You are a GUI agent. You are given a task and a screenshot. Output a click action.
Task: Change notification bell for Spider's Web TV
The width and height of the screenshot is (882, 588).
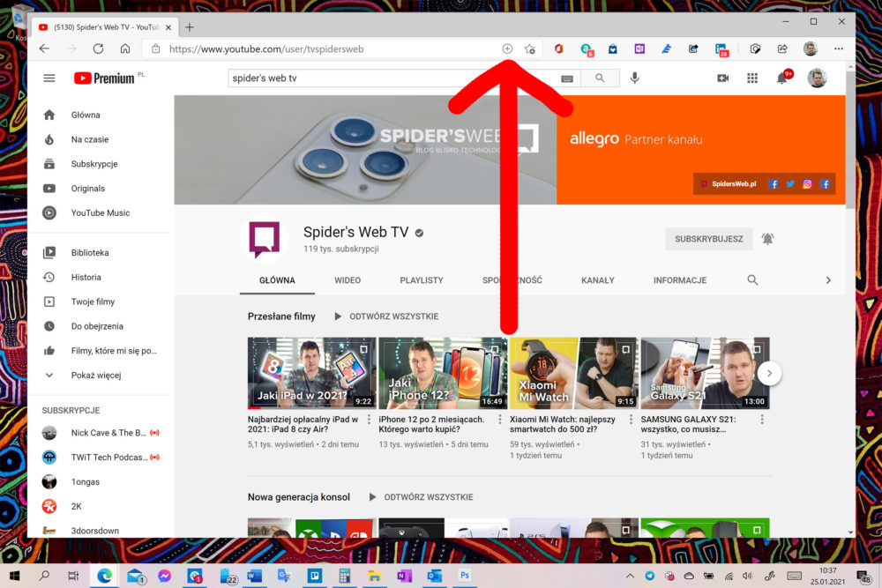[x=767, y=239]
